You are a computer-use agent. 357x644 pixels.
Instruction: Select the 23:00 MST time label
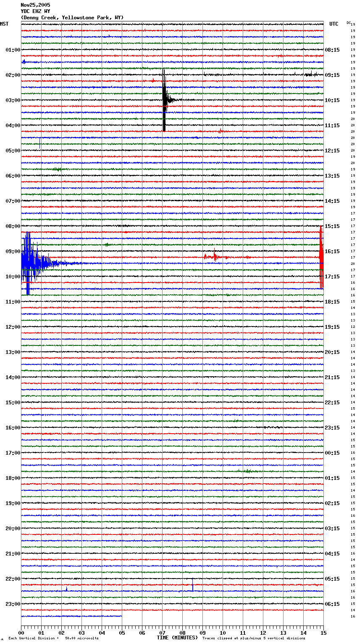click(13, 604)
